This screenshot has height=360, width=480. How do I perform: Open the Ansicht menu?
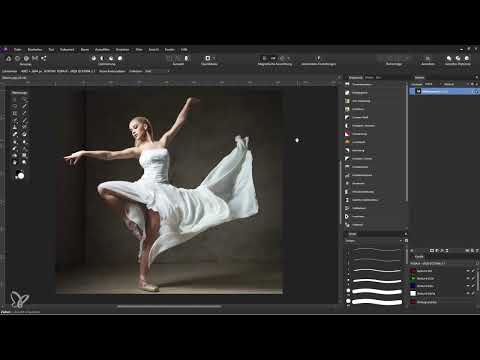pos(154,49)
